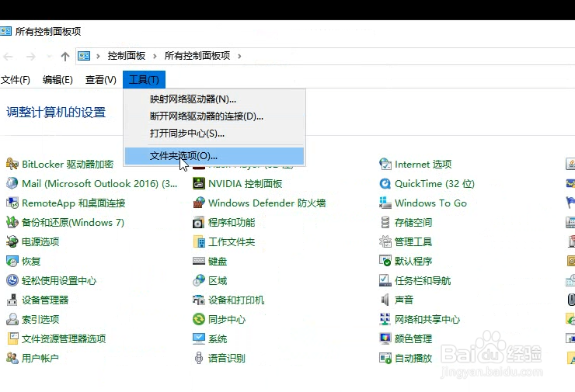
Task: Click the 程序和功能 icon
Action: pos(199,222)
